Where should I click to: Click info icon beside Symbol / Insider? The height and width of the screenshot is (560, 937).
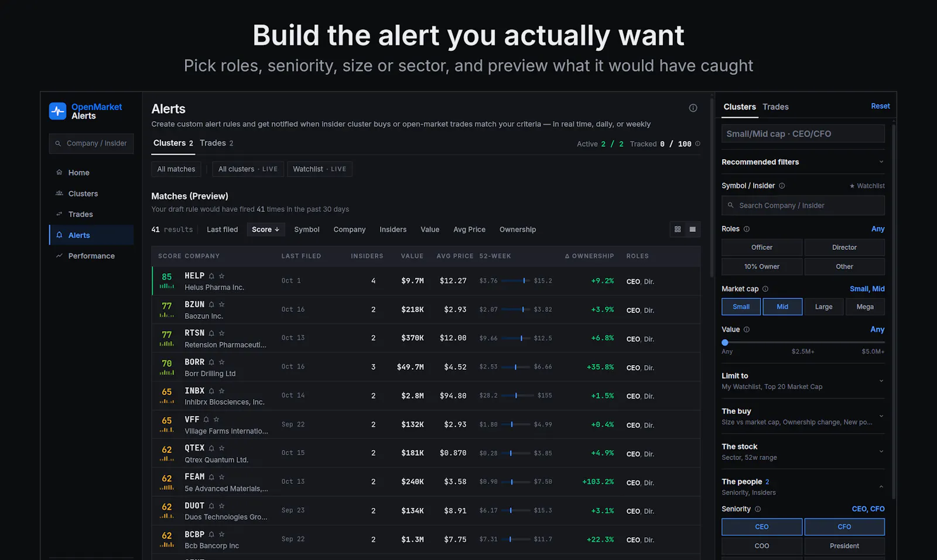[782, 185]
